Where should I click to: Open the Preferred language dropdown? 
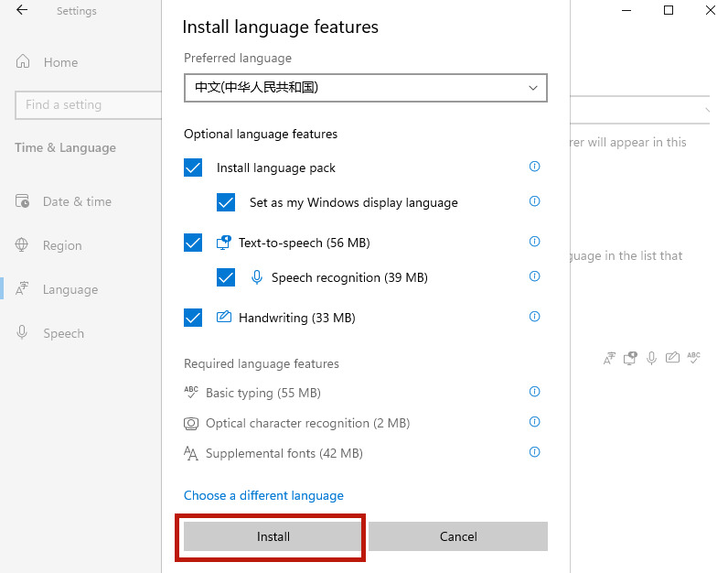pyautogui.click(x=365, y=88)
